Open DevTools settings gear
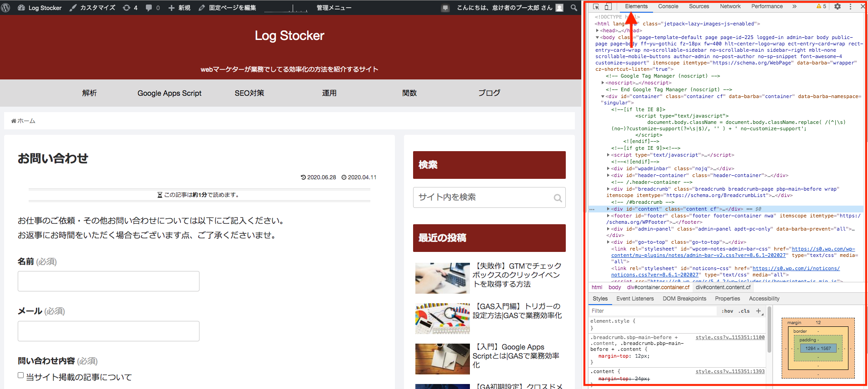Screen dimensions: 868x389 [x=838, y=7]
